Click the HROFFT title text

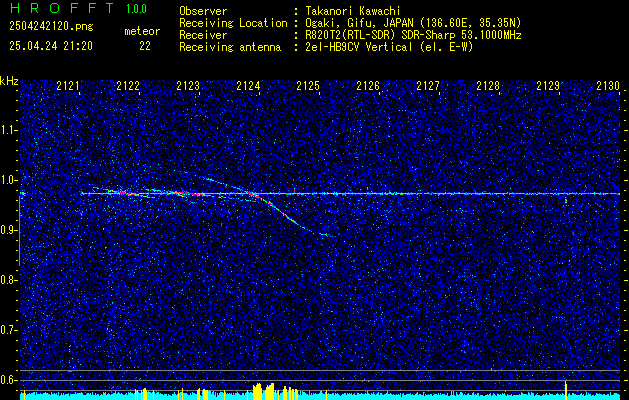tap(62, 8)
